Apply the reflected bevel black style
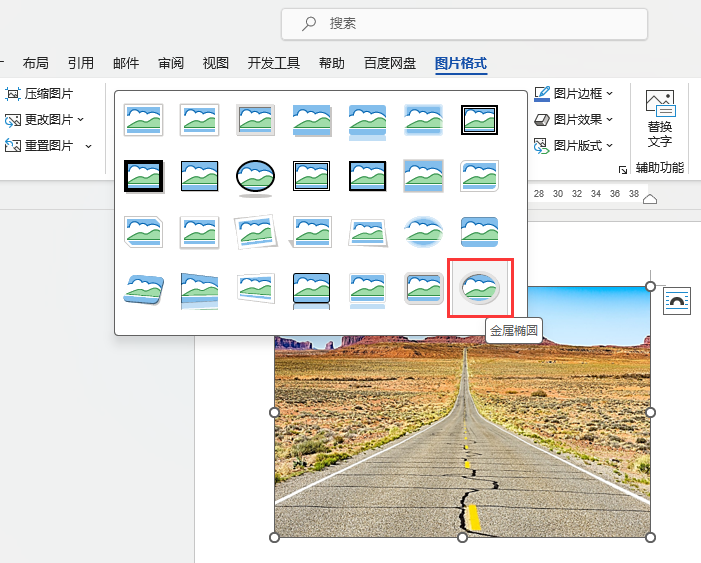701x563 pixels. [x=312, y=291]
